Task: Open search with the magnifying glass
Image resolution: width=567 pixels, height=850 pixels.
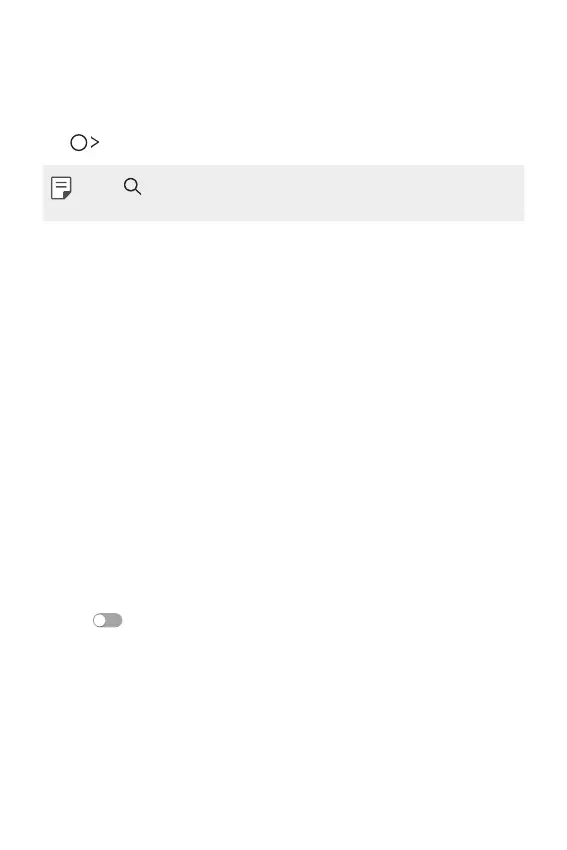Action: point(132,186)
